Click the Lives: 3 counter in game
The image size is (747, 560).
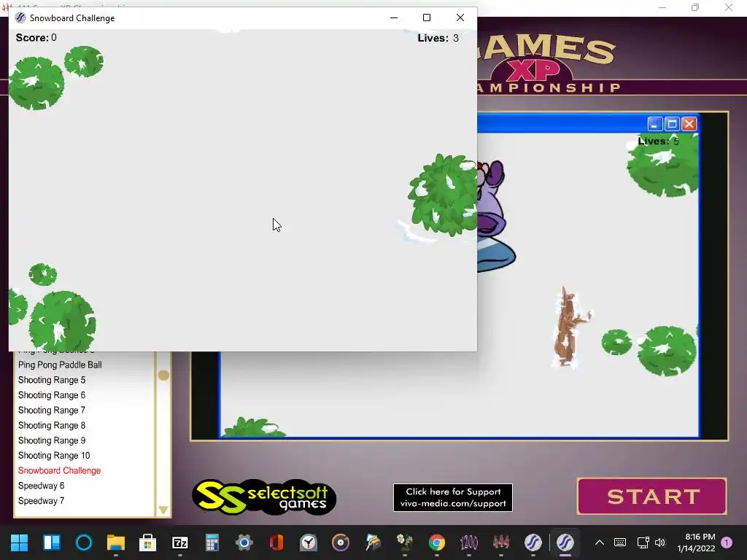[438, 38]
